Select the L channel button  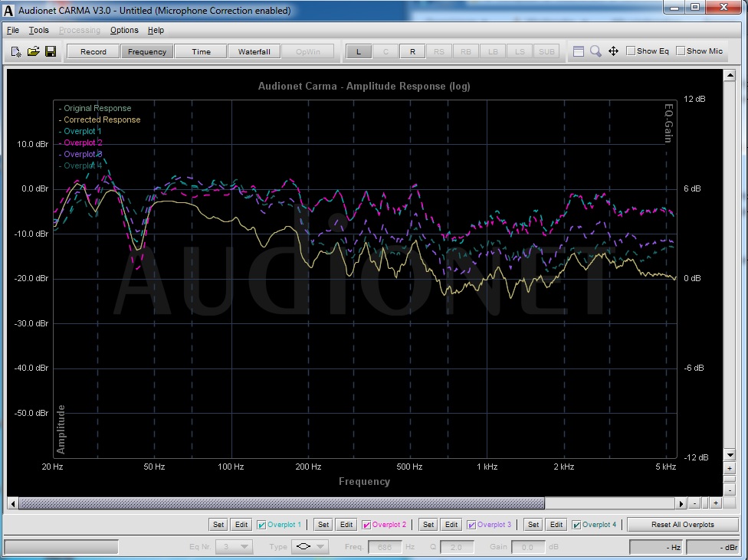point(359,52)
